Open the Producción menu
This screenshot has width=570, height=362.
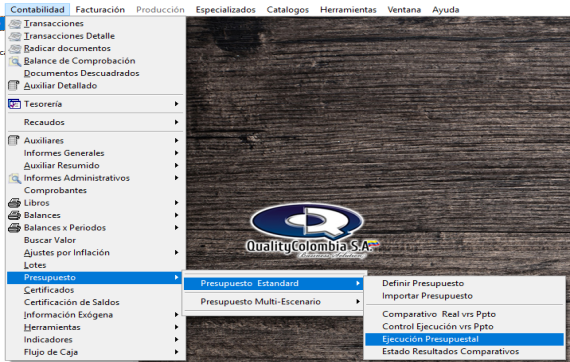coord(160,9)
